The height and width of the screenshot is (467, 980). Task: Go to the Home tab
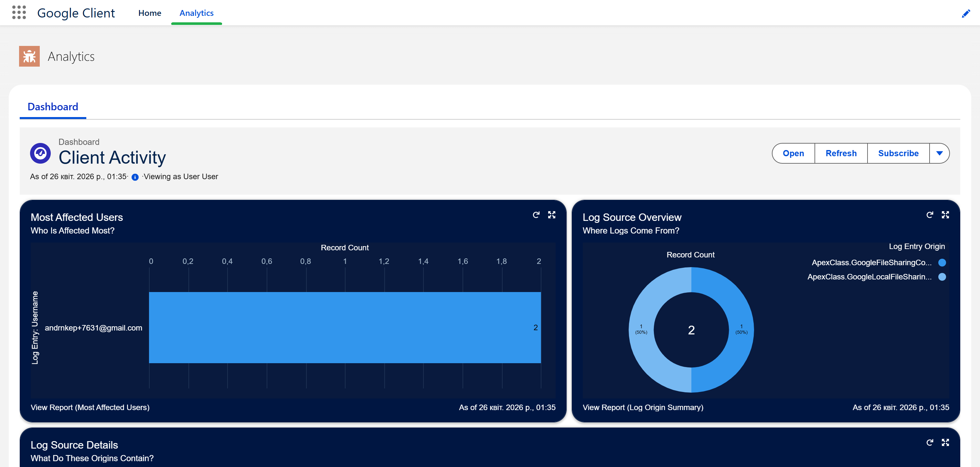tap(150, 13)
